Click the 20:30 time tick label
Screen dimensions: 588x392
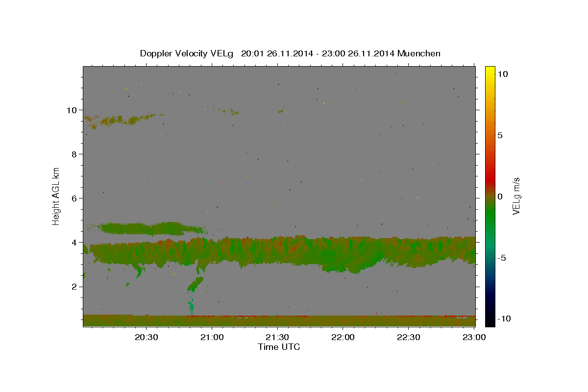tap(147, 337)
